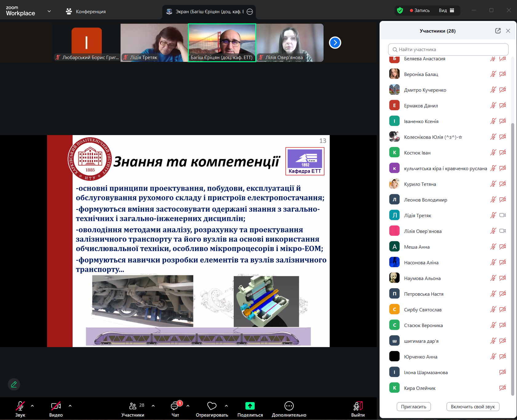Pop out the Участники panel
Image resolution: width=517 pixels, height=420 pixels.
(x=498, y=31)
